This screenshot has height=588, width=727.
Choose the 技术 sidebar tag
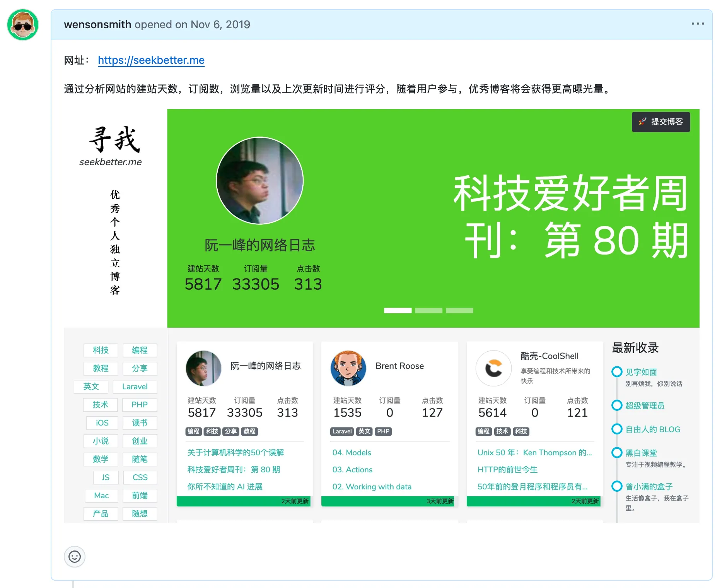(101, 405)
